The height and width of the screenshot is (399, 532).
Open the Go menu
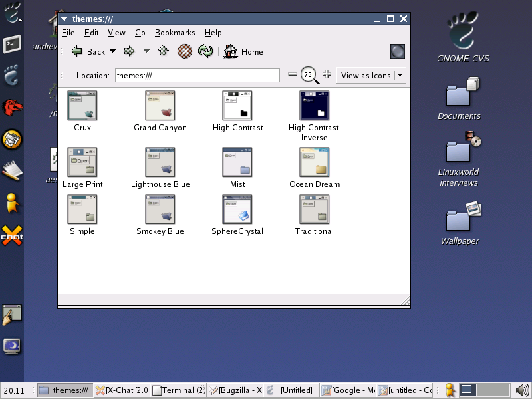(x=140, y=33)
